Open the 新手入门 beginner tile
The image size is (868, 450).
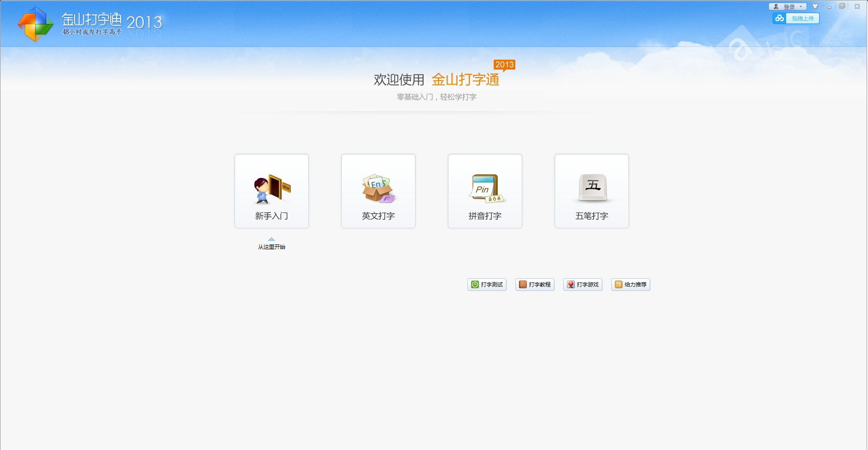coord(271,191)
